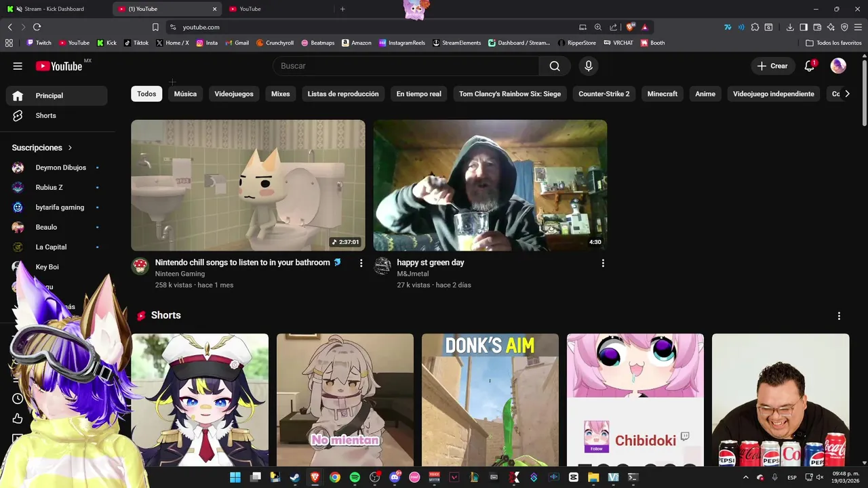Viewport: 868px width, 488px height.
Task: Open options for Nintendo chill songs video
Action: click(361, 263)
